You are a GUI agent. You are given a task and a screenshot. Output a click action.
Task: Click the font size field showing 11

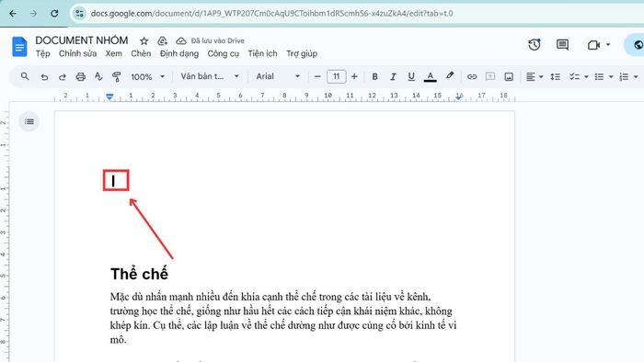[x=337, y=76]
